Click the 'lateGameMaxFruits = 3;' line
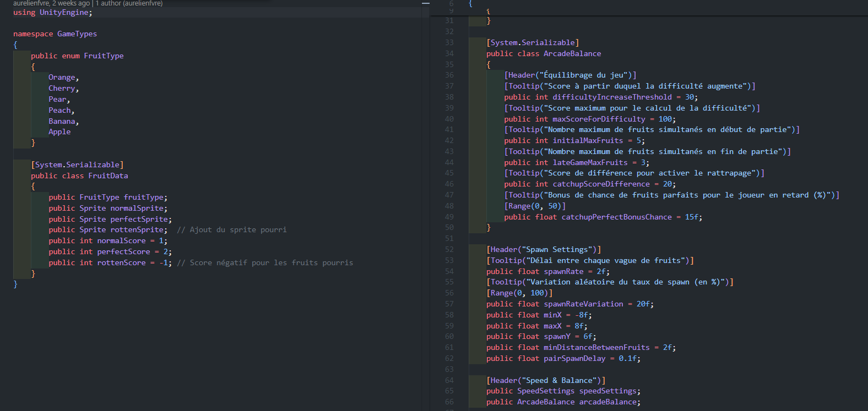 [577, 163]
